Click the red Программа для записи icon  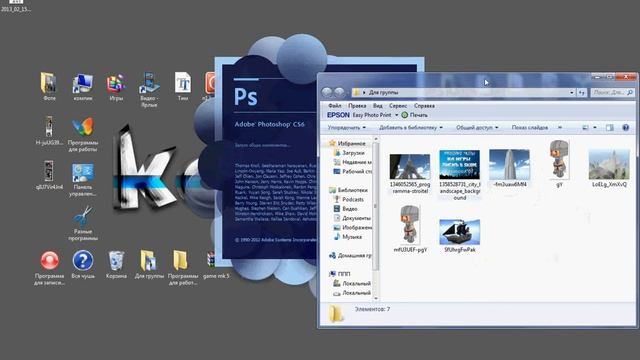tap(49, 268)
